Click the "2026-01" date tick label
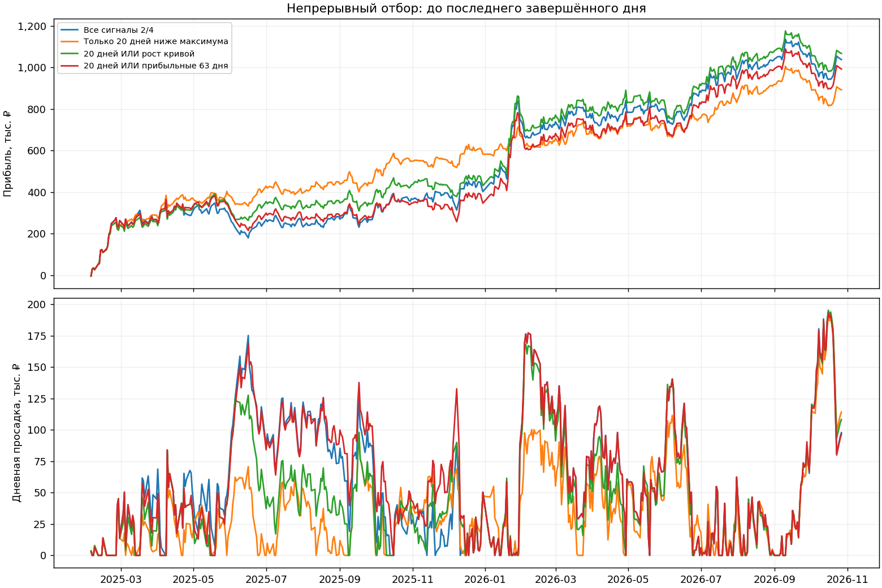This screenshot has width=882, height=588. [485, 580]
